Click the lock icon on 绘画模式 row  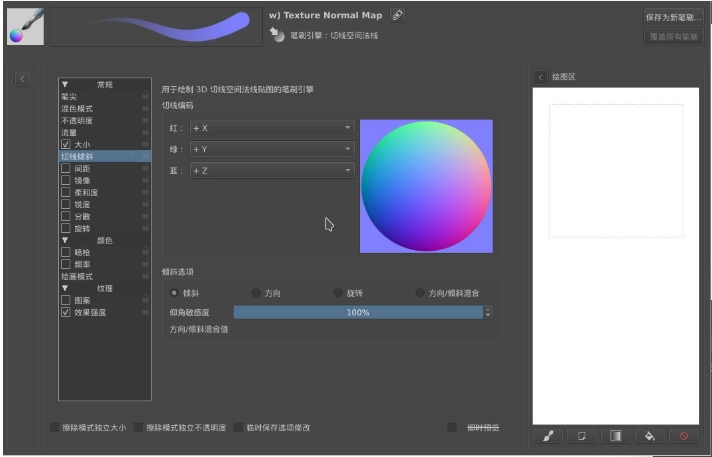coord(145,276)
